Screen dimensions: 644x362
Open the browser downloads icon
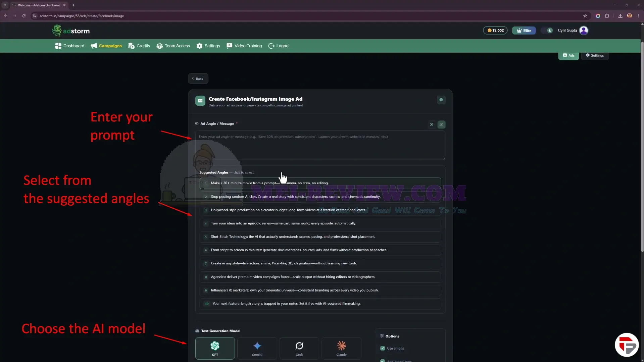pos(620,16)
